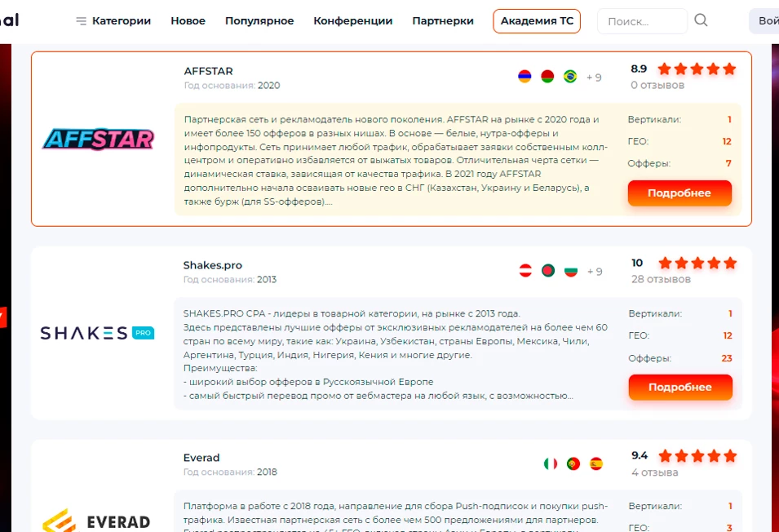Open the Категории hamburger menu icon

(x=81, y=21)
